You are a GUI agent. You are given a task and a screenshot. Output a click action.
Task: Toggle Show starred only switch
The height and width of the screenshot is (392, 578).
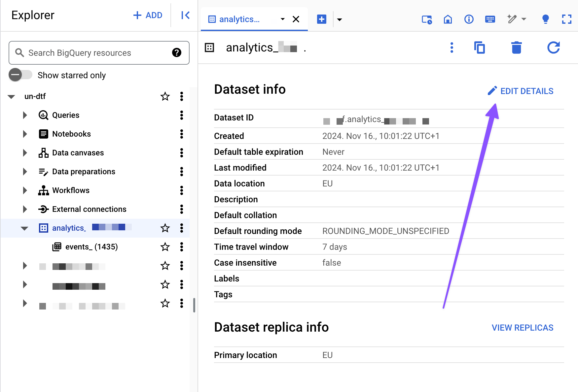pyautogui.click(x=20, y=75)
